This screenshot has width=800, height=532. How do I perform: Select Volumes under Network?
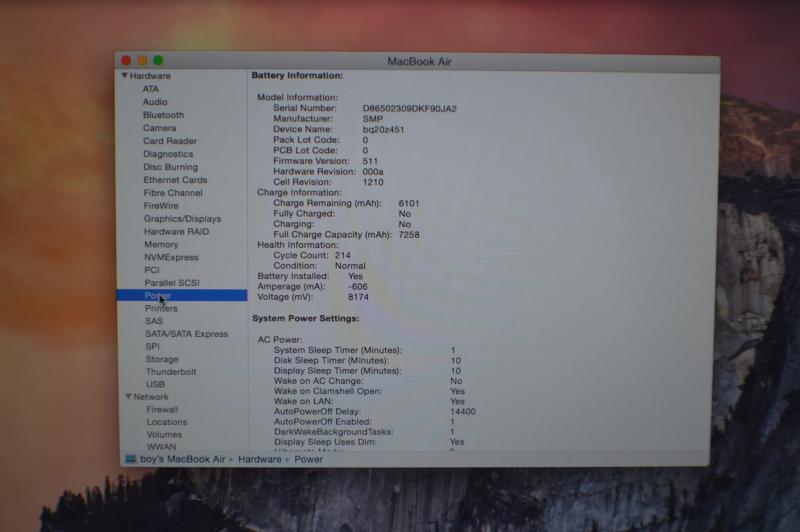click(164, 435)
